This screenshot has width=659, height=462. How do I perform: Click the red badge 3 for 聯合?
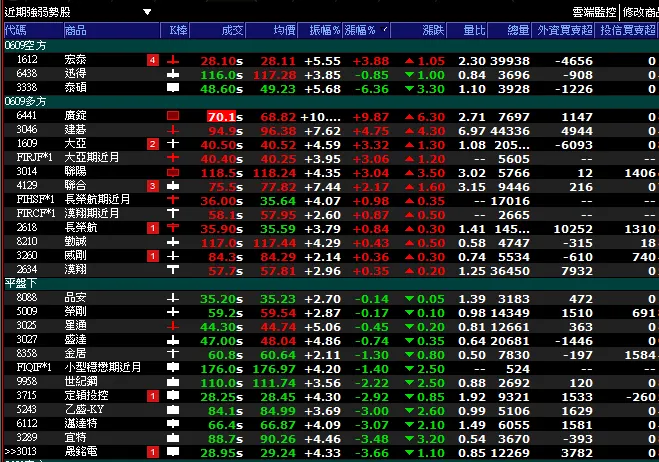(x=153, y=186)
